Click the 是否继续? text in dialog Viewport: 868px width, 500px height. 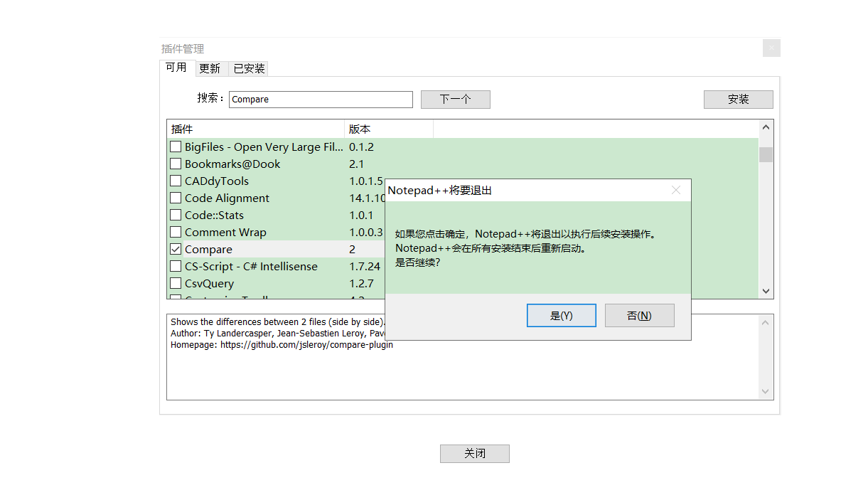click(x=418, y=262)
